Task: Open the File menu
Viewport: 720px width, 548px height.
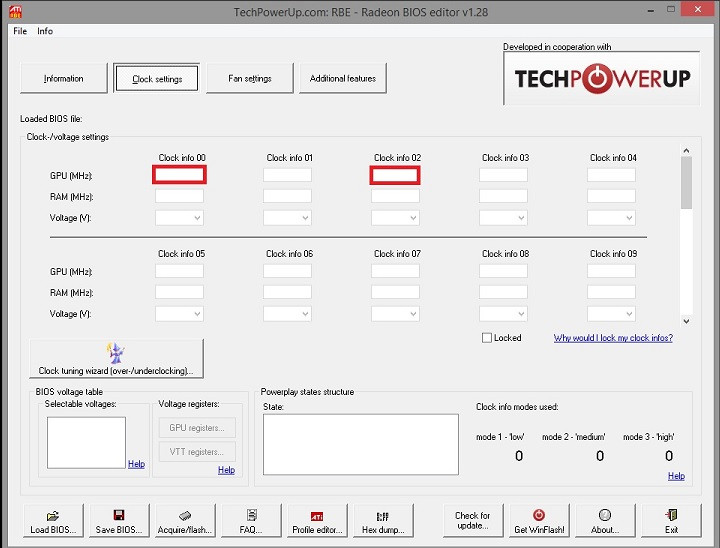Action: (x=20, y=31)
